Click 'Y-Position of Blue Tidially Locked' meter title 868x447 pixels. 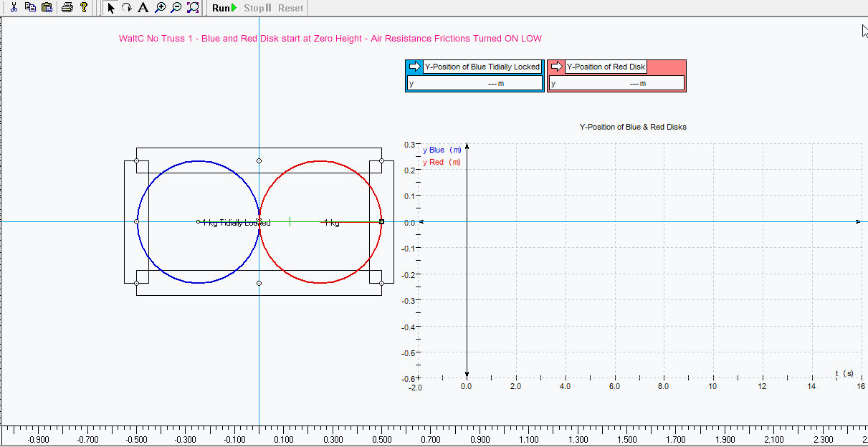tap(482, 67)
